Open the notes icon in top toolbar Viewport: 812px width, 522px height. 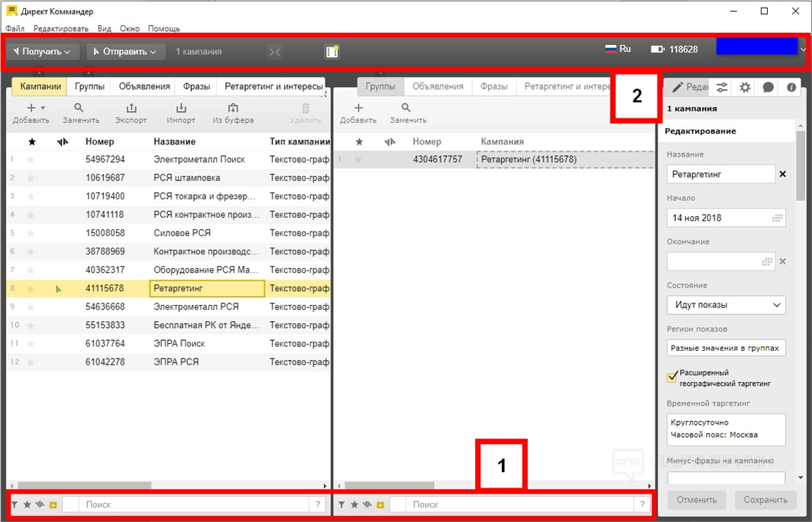(x=332, y=51)
